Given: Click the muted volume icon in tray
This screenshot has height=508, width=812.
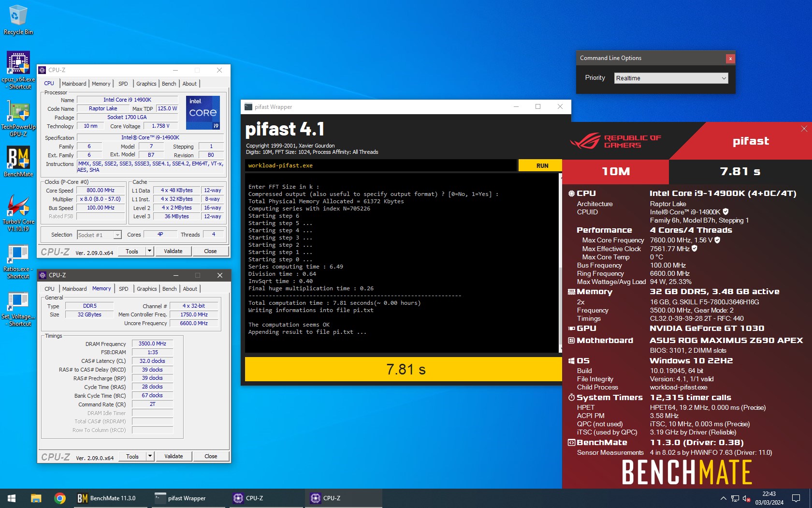Looking at the screenshot, I should tap(747, 498).
